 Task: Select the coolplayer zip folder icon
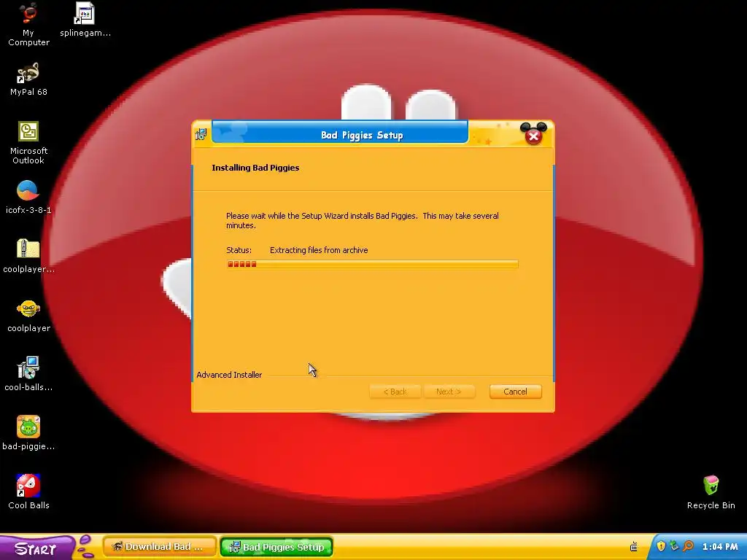(x=28, y=256)
